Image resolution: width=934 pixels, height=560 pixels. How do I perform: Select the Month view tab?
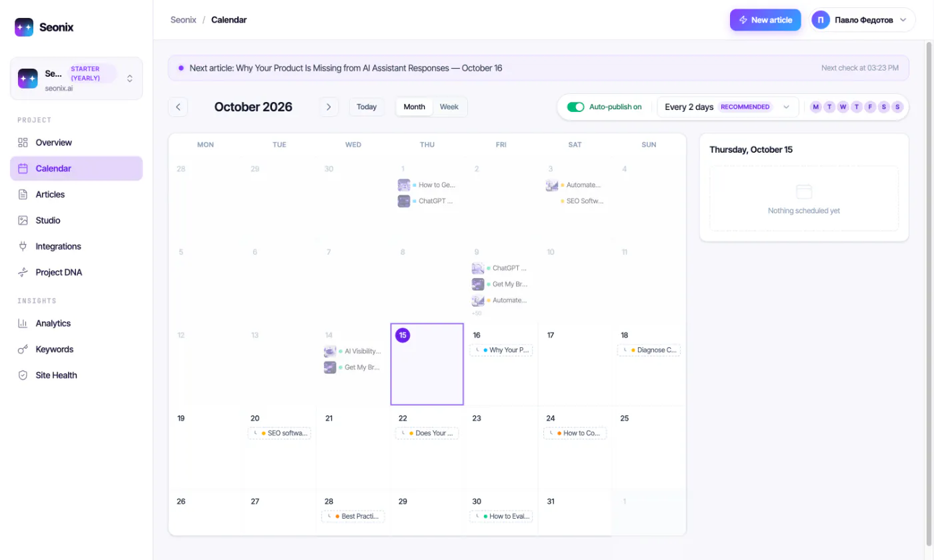(x=414, y=107)
